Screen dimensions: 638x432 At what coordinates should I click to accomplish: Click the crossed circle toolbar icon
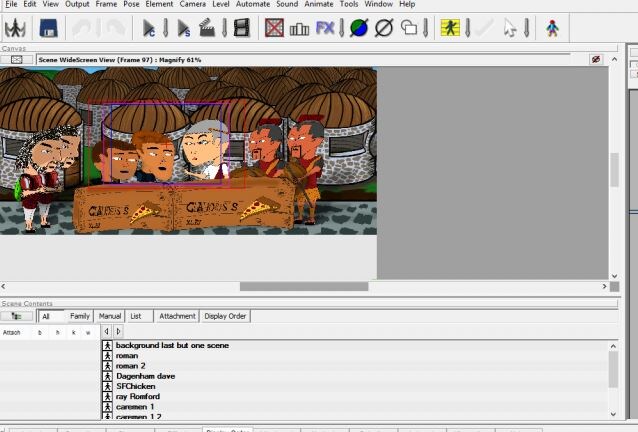click(x=384, y=28)
